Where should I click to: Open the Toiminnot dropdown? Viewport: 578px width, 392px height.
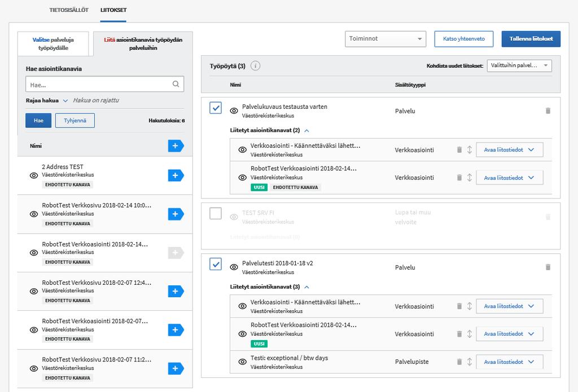(x=386, y=39)
